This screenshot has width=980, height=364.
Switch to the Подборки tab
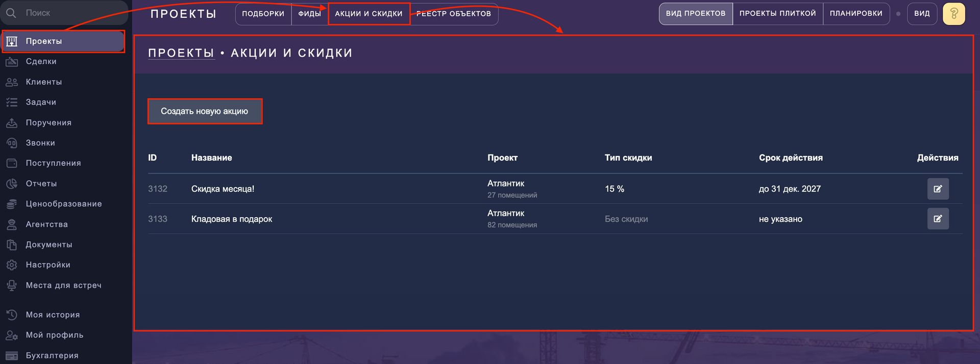pos(263,14)
